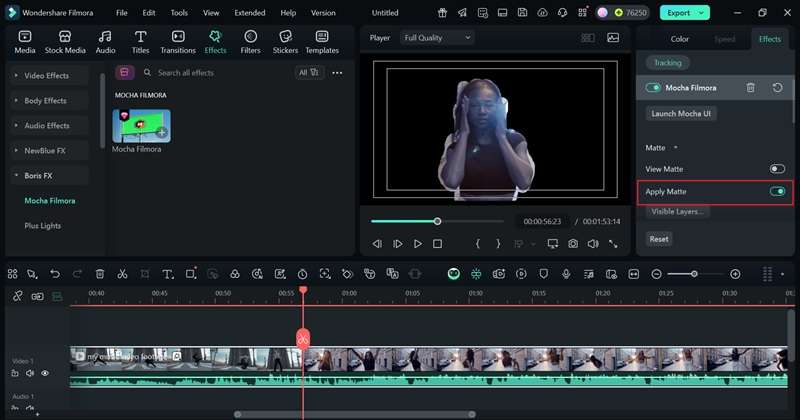Viewport: 800px width, 420px height.
Task: Open the speed timer tool
Action: pos(303,274)
